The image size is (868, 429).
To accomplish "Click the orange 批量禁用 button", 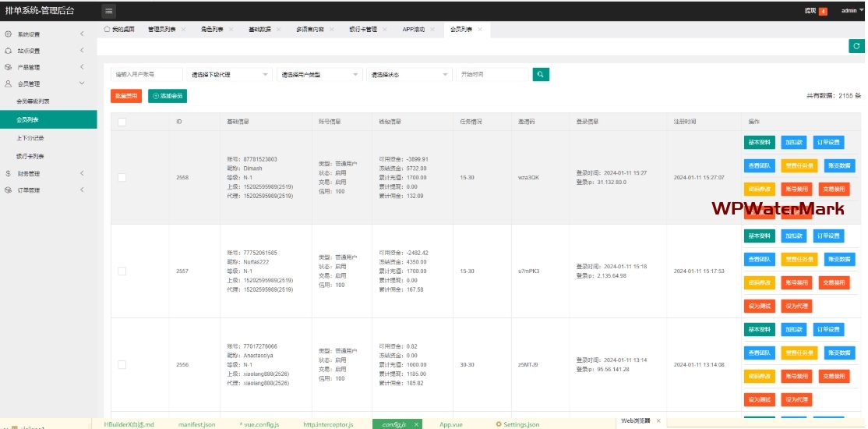I will coord(125,96).
